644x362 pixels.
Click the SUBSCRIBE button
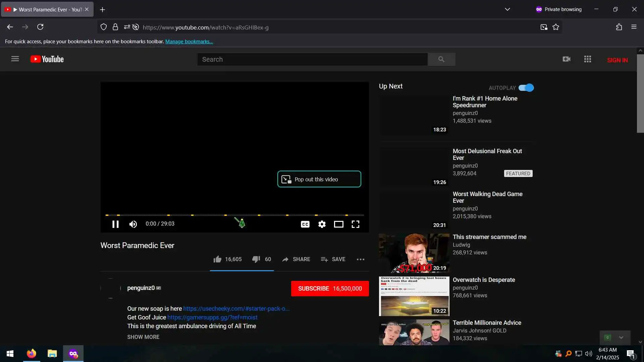(x=330, y=289)
